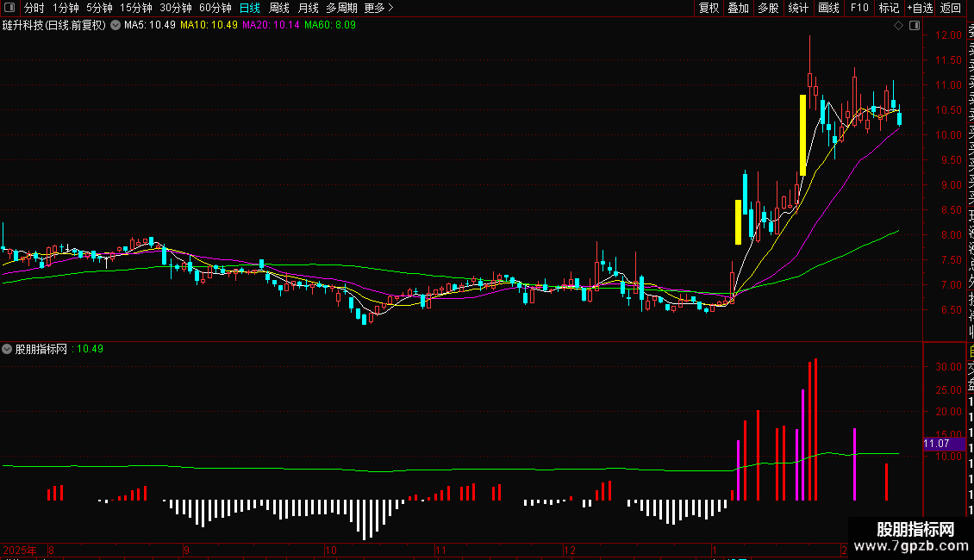Click the magenta MA20: 10.14 label

(271, 26)
